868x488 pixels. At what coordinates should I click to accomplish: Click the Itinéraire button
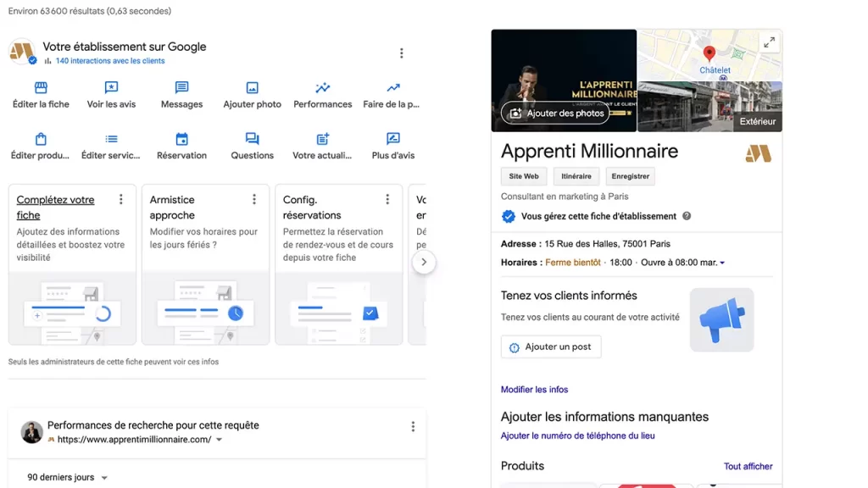(x=576, y=176)
